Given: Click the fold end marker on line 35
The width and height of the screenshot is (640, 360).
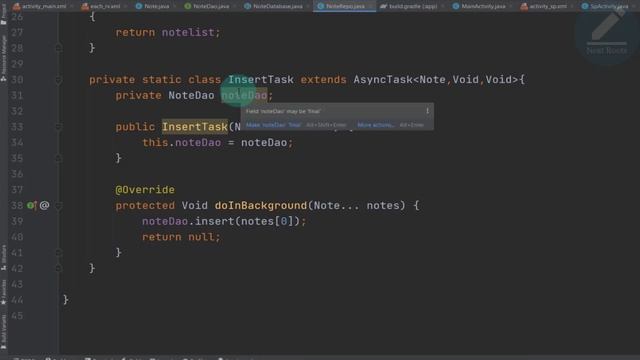Looking at the screenshot, I should tap(58, 158).
